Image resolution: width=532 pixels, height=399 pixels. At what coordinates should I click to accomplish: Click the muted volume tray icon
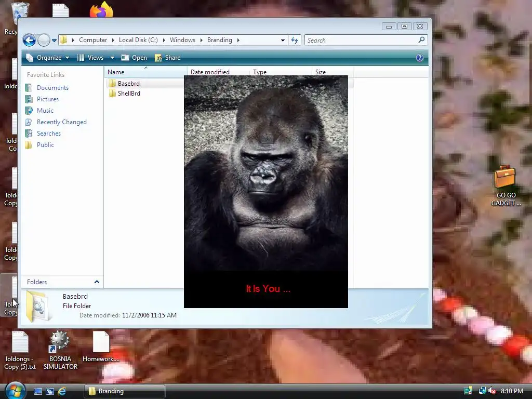tap(492, 391)
